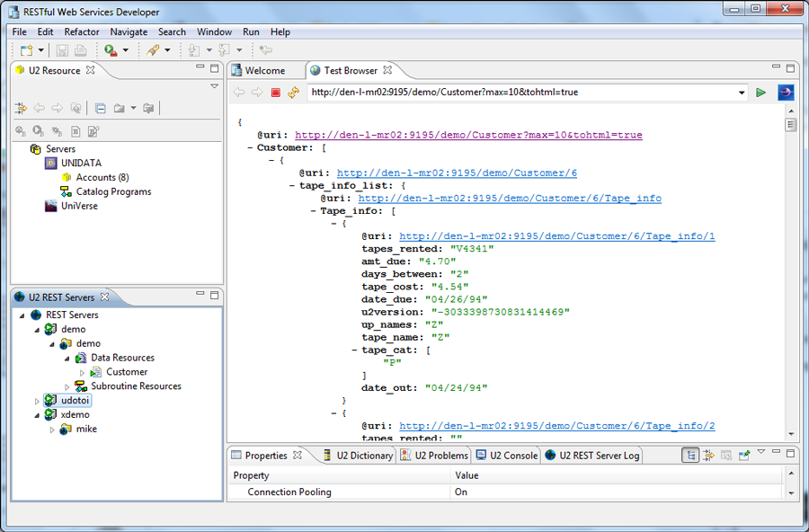
Task: Click the Up/refresh icon in U2 Resource toolbar
Action: click(x=76, y=108)
